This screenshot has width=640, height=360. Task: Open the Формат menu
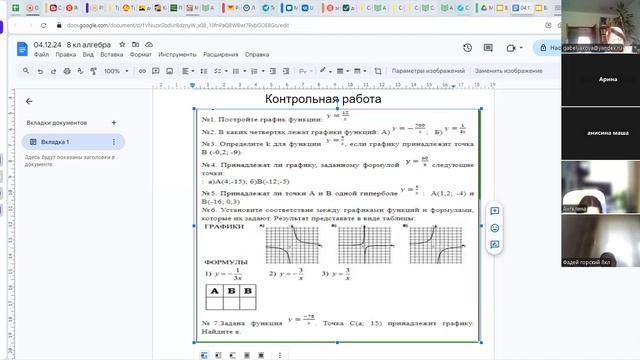140,54
